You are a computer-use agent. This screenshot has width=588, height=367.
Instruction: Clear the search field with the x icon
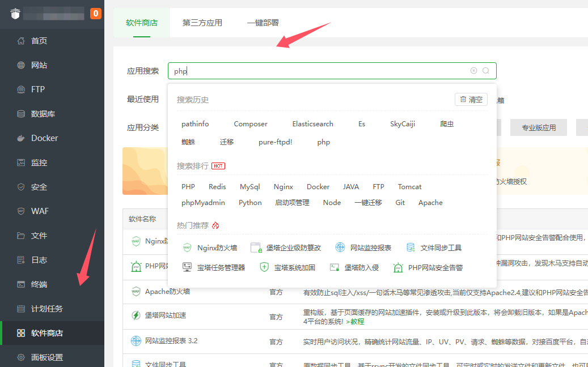(x=473, y=71)
